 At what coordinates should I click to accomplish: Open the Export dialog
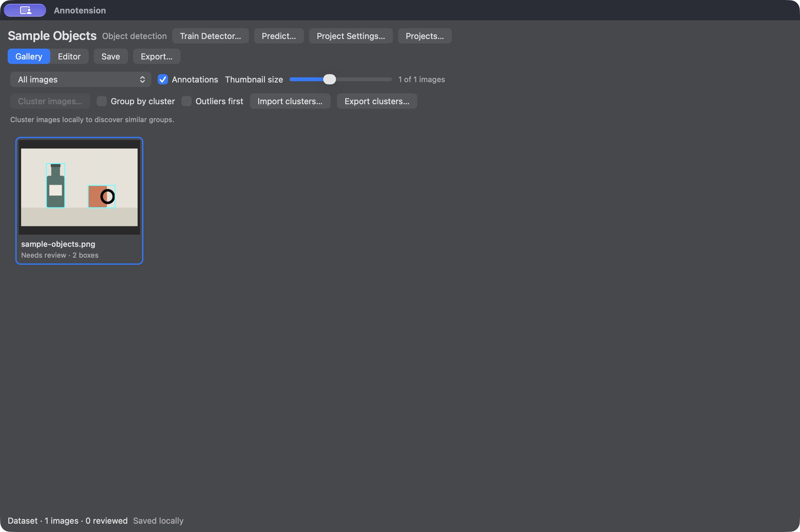click(x=156, y=56)
